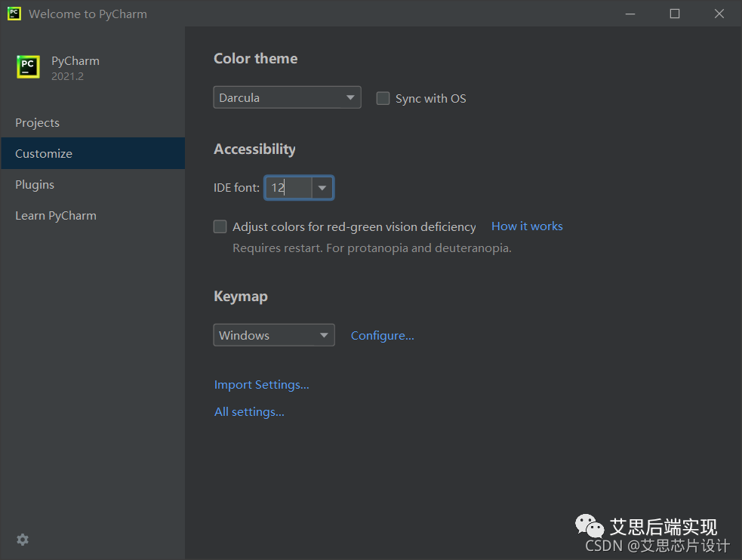Click the How it works link
Screen dimensions: 742x560
[527, 226]
